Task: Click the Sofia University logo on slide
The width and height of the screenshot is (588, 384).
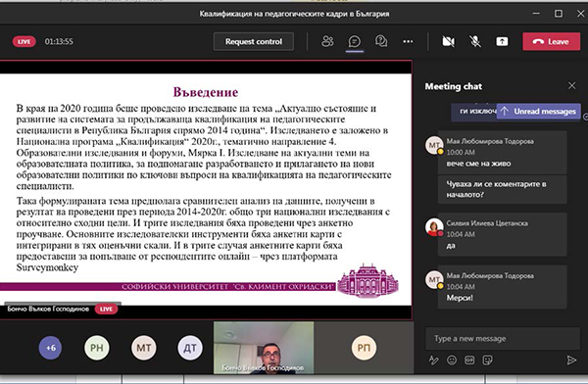Action: 367,280
